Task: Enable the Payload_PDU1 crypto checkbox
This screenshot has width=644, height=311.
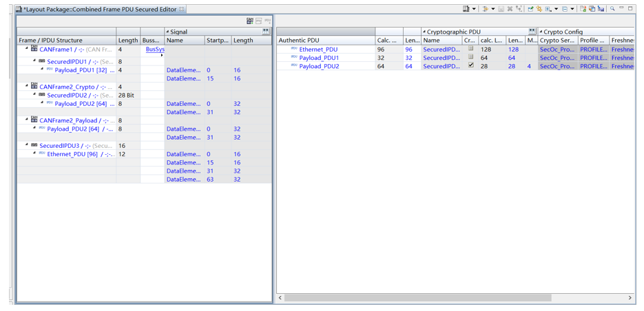Action: tap(471, 58)
